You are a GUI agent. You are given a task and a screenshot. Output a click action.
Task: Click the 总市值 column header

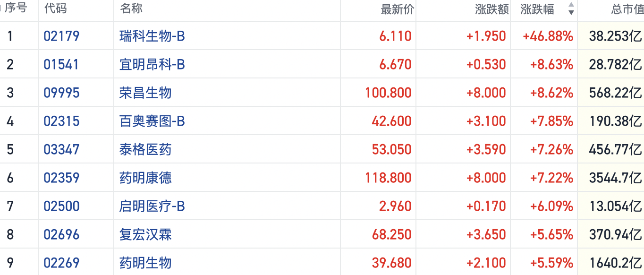(627, 9)
